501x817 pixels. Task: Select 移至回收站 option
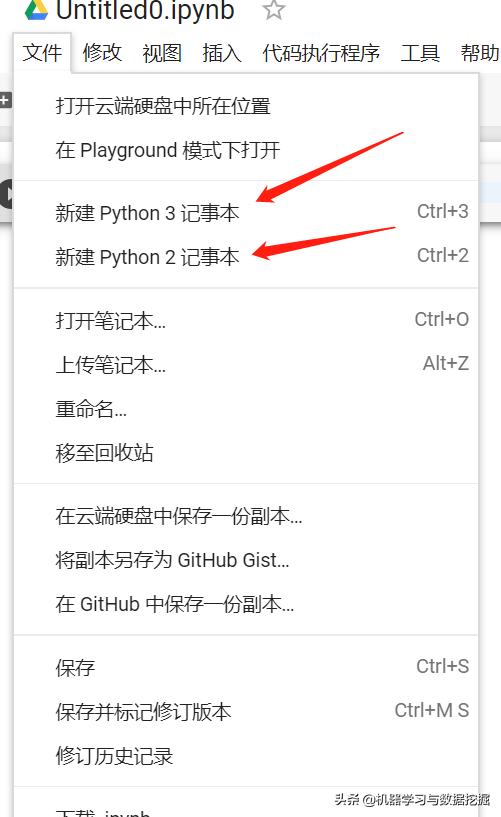[x=246, y=452]
